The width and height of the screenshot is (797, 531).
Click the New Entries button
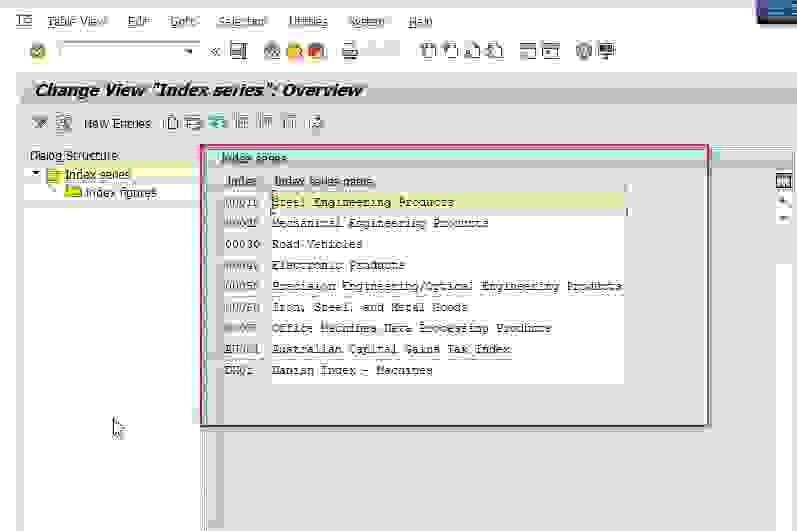(118, 123)
